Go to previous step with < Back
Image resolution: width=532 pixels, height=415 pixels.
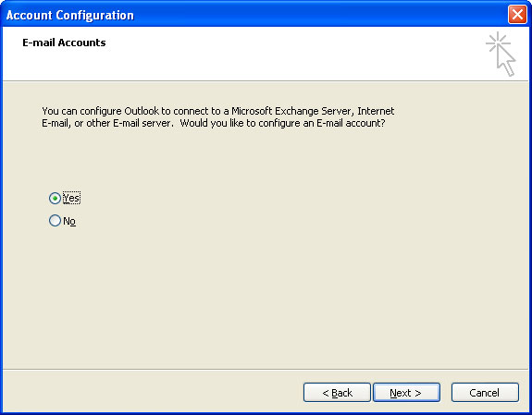(x=337, y=393)
